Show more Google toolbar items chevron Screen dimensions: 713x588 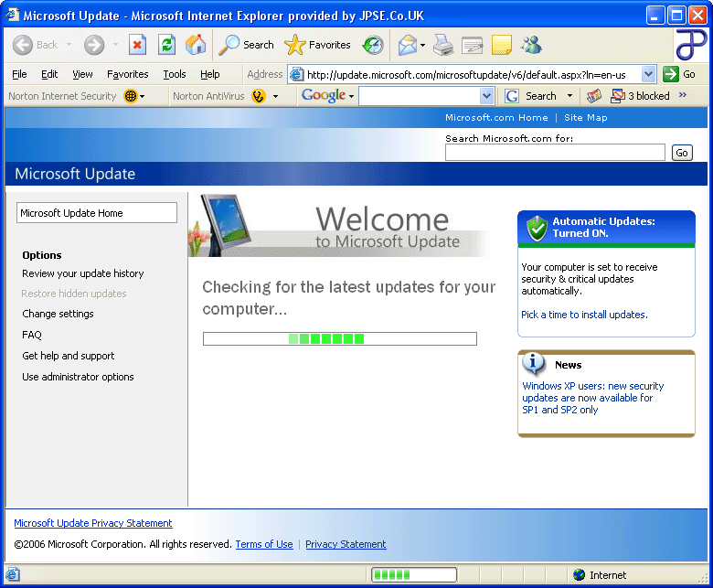pos(682,95)
